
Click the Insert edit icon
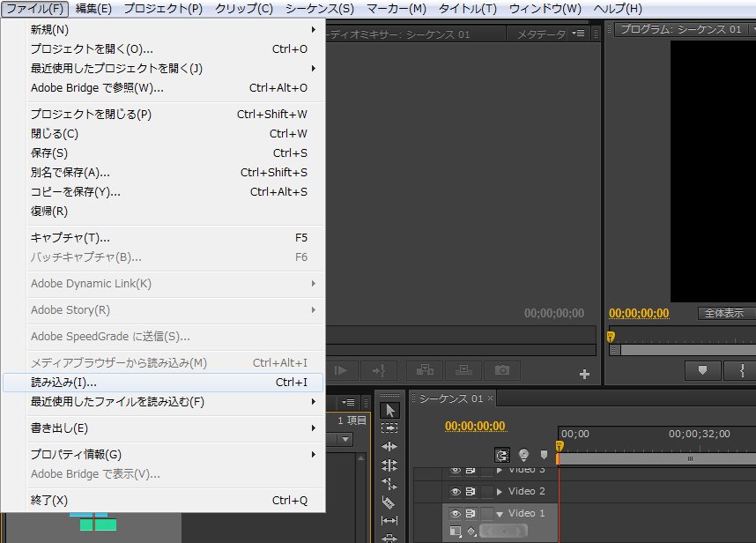[425, 370]
